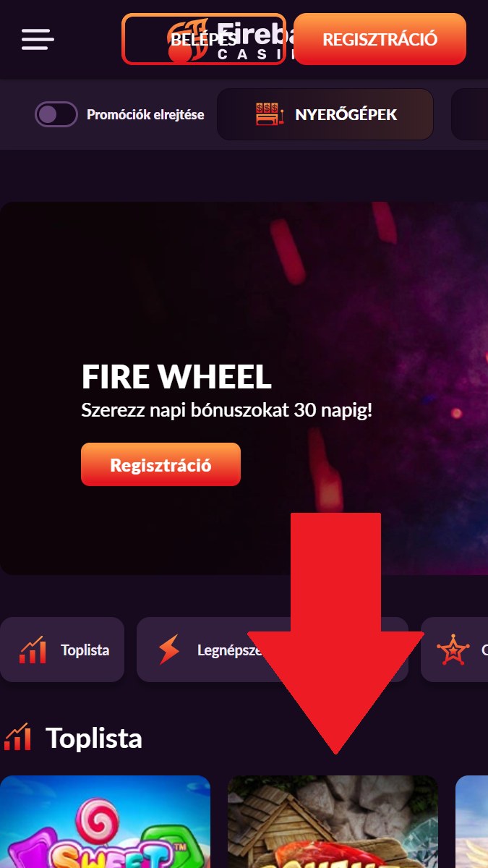
Task: Click the slot machine icon beside NYERŐGÉPEK
Action: pos(270,114)
